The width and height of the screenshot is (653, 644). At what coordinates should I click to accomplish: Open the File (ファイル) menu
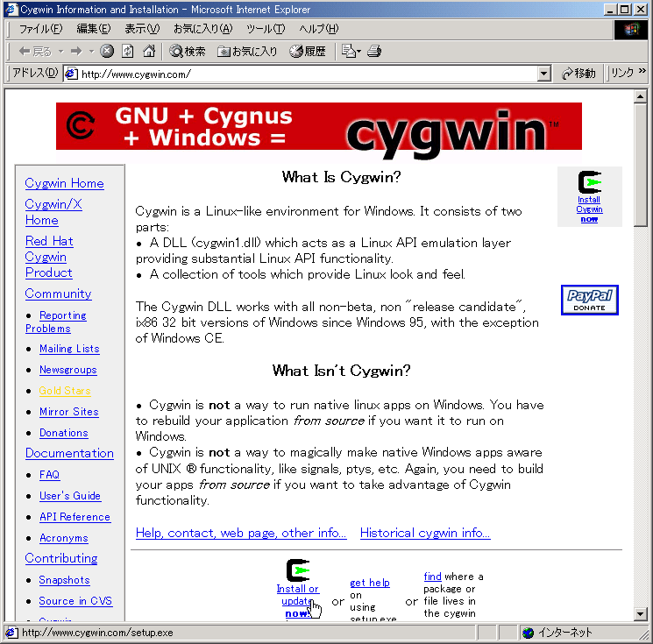[41, 29]
